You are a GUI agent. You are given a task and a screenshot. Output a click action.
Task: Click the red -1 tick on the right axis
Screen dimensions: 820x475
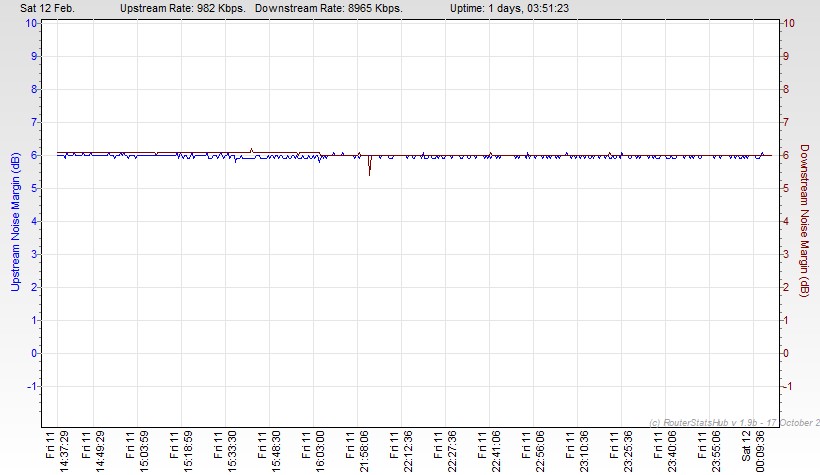787,386
